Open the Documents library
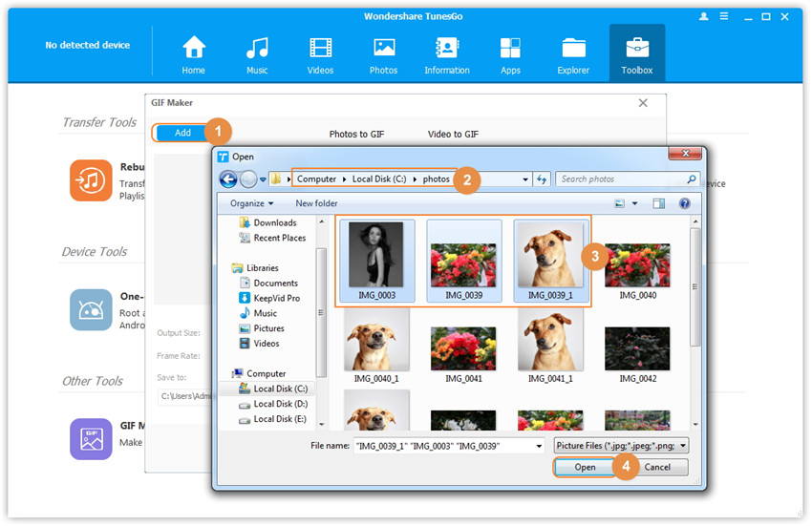This screenshot has width=812, height=526. [268, 283]
